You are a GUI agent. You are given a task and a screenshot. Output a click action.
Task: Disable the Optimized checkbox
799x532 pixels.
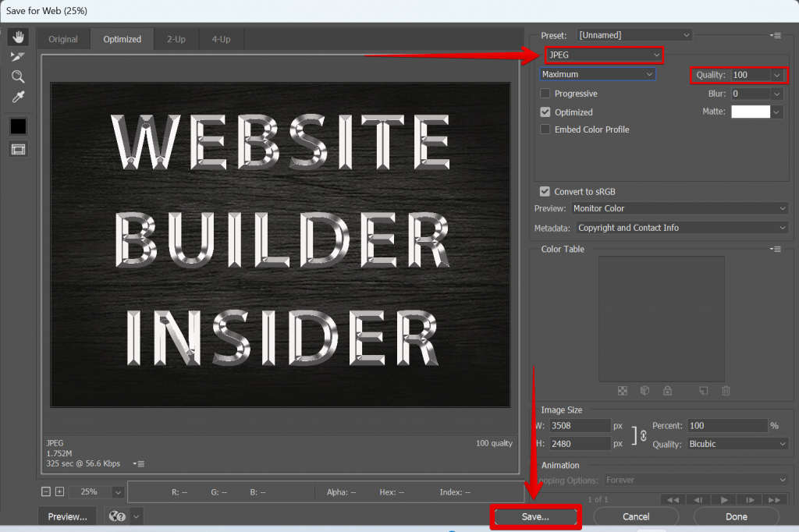click(545, 112)
